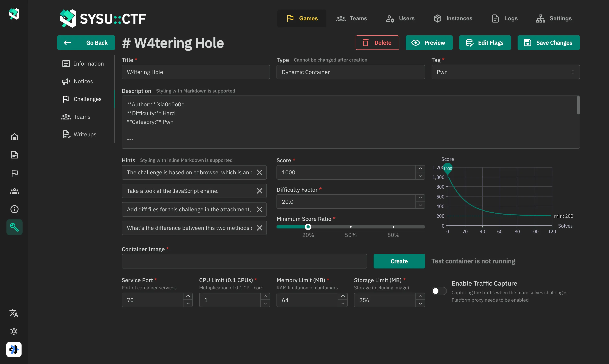
Task: Open the Writeups side menu item
Action: [x=85, y=134]
